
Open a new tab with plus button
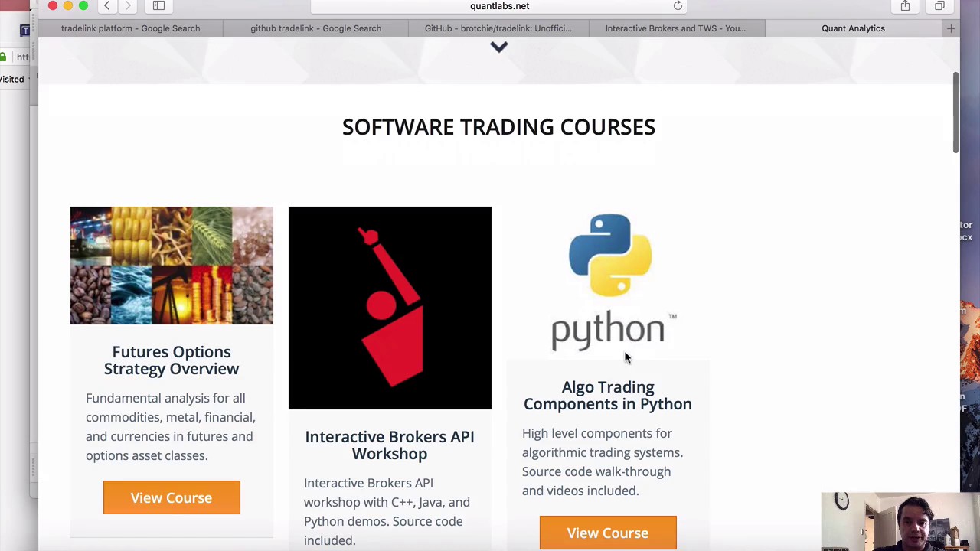click(950, 28)
